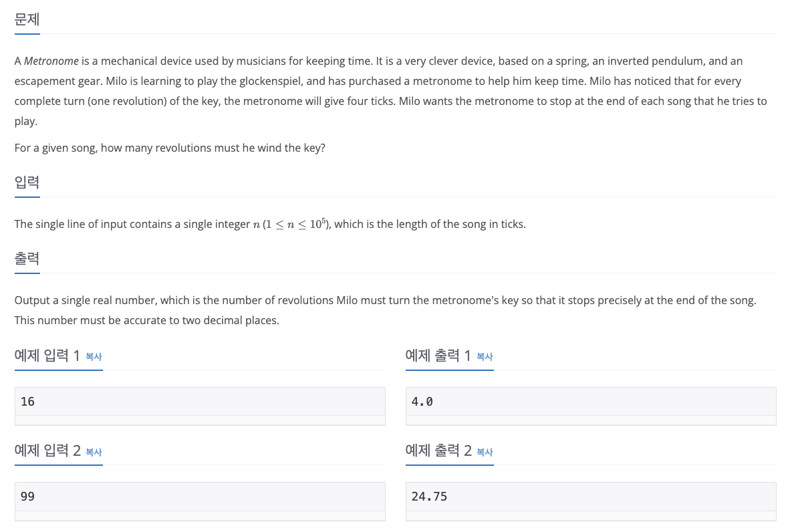Click the 예제 입력 2 heading

pyautogui.click(x=47, y=450)
